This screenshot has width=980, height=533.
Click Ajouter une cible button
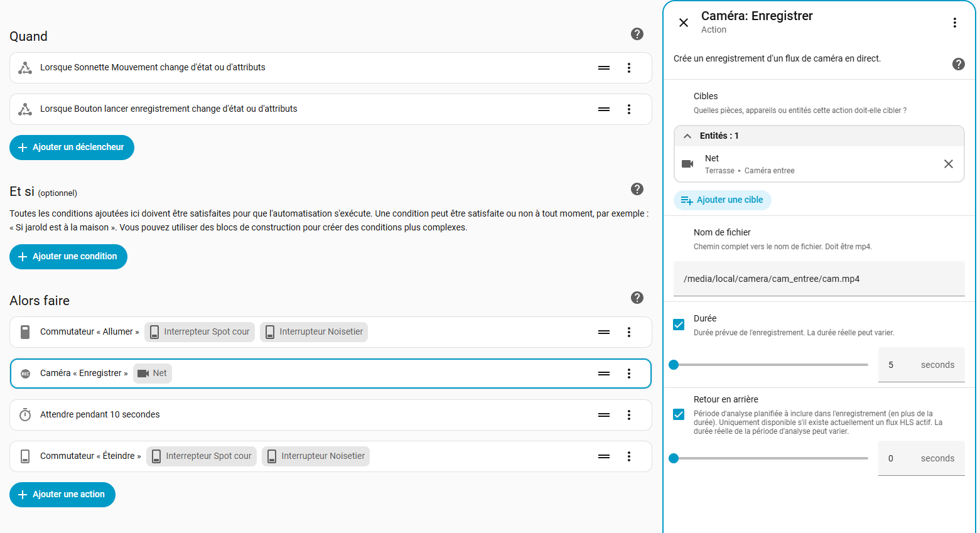point(722,200)
